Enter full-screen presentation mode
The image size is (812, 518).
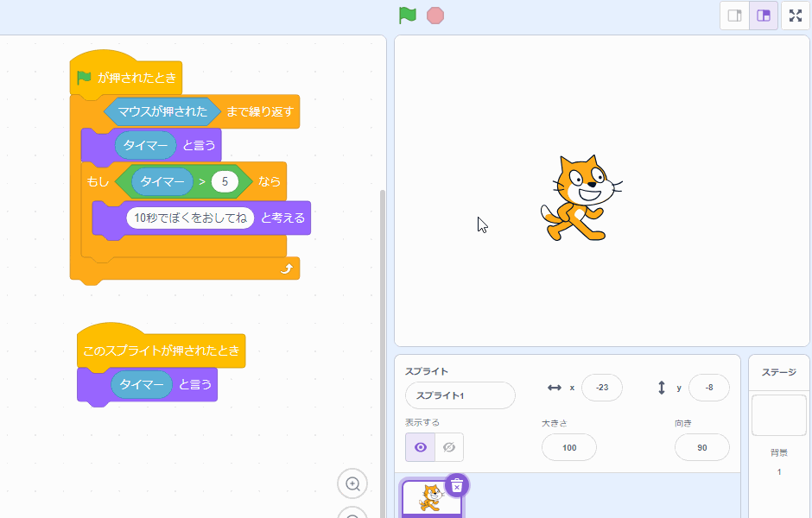pos(795,15)
